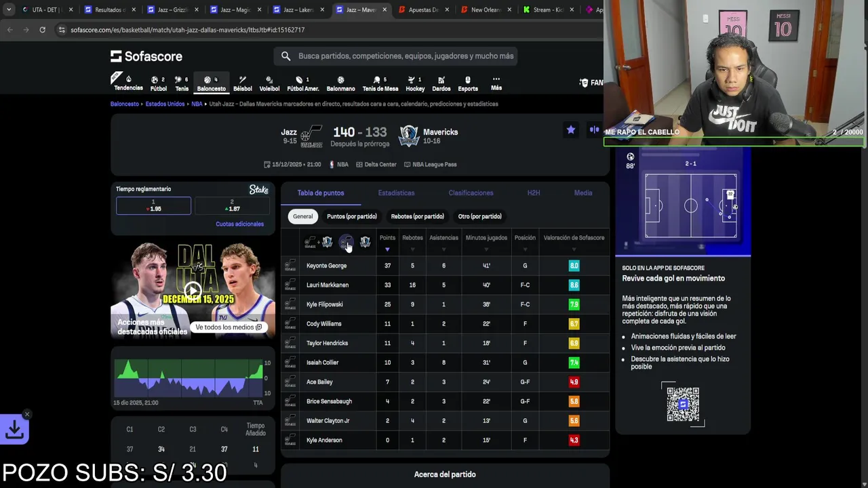Sort table by Minutos jugados column
Image resolution: width=868 pixels, height=488 pixels.
point(486,243)
